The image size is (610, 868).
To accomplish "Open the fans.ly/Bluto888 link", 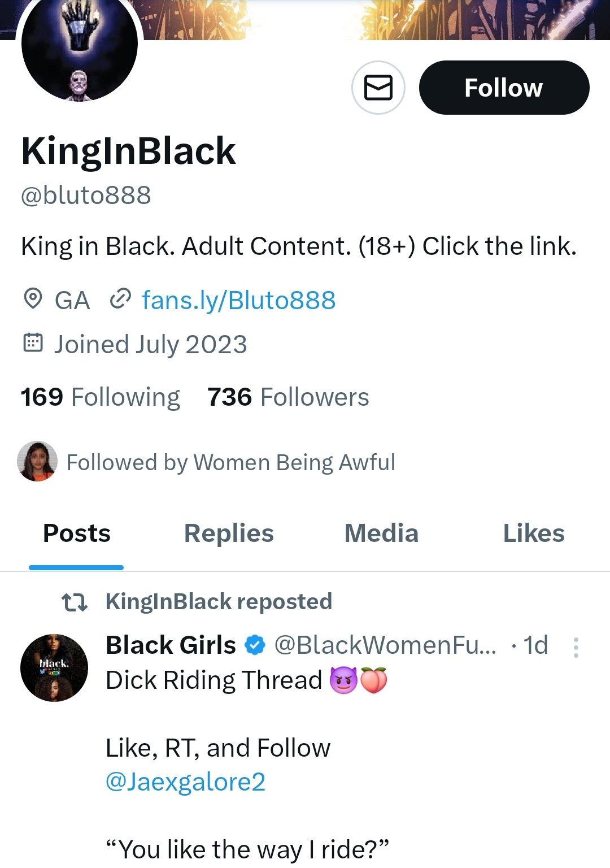I will tap(239, 300).
